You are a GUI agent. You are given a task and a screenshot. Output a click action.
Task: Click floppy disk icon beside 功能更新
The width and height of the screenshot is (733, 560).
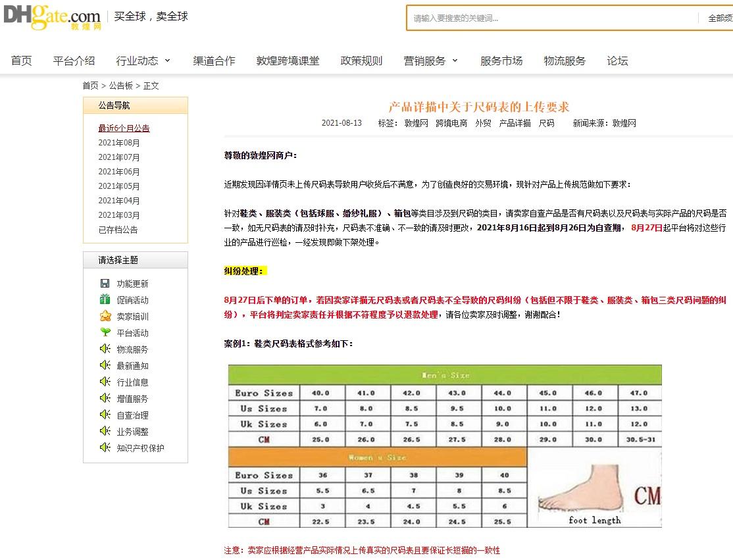(x=105, y=284)
